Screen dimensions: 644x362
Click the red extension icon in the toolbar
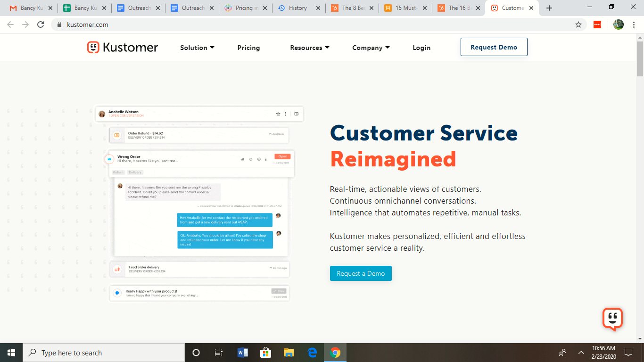point(597,25)
